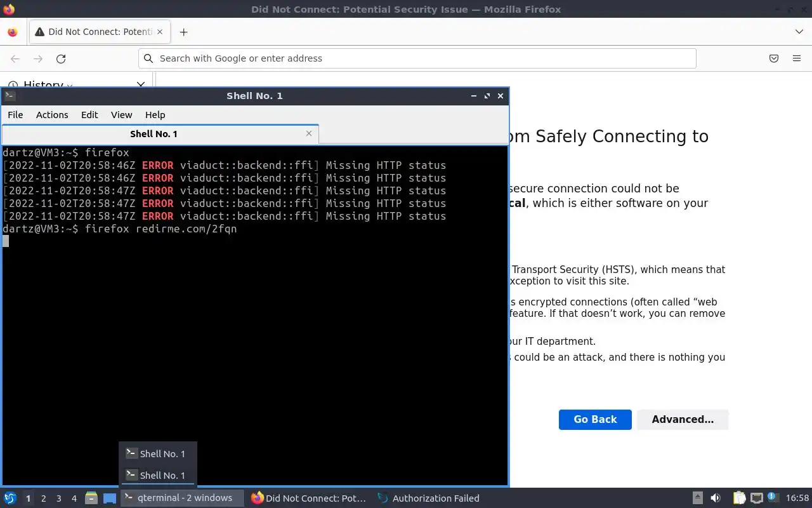Screen dimensions: 812x508
Task: Open a new Firefox tab
Action: pos(183,32)
